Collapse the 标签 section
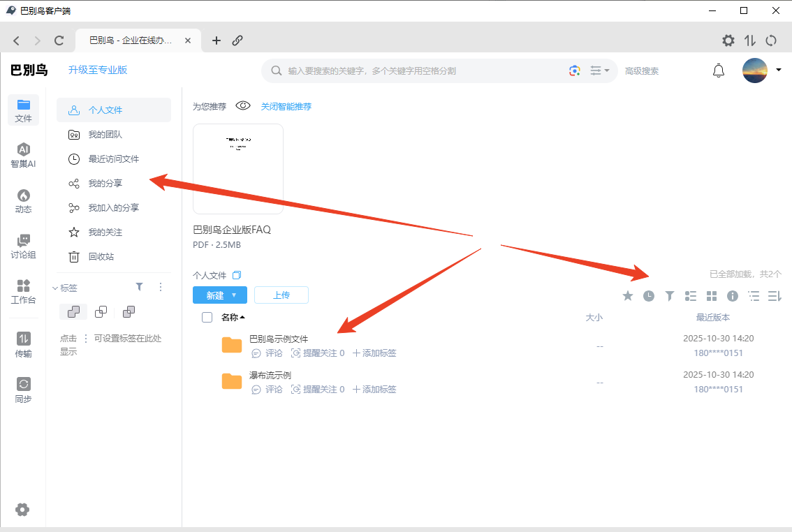792x532 pixels. (55, 288)
